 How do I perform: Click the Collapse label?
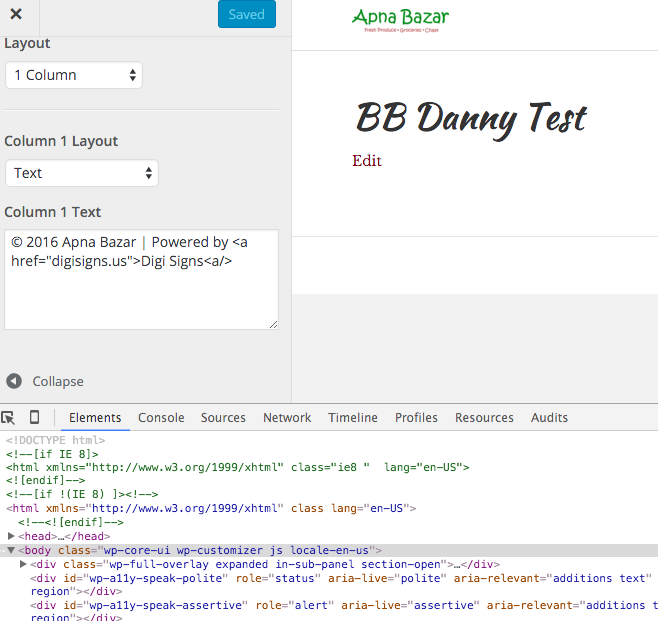(58, 381)
